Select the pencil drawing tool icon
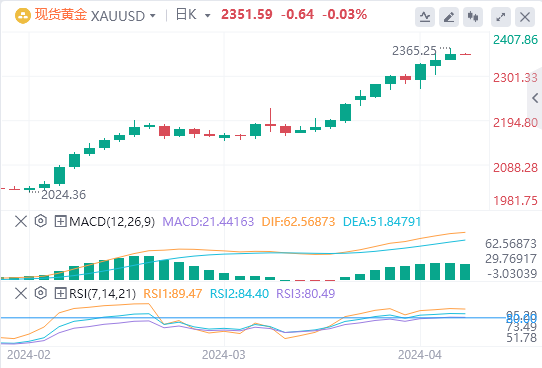542x368 pixels. click(x=449, y=17)
